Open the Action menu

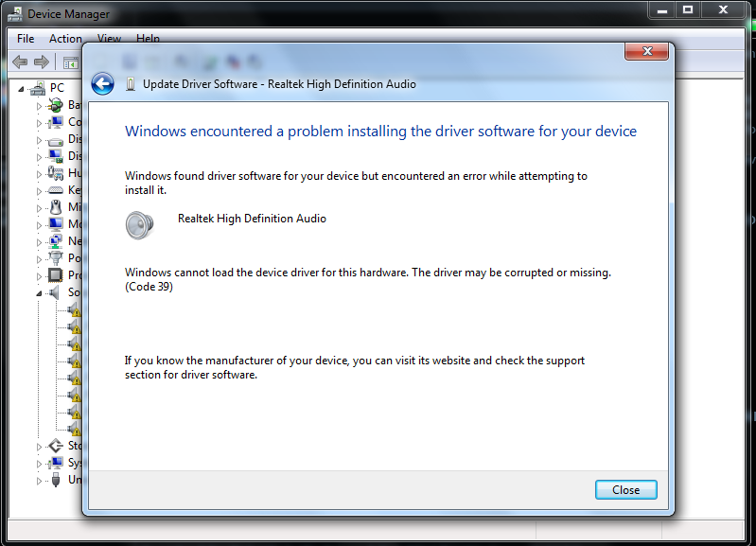point(65,39)
